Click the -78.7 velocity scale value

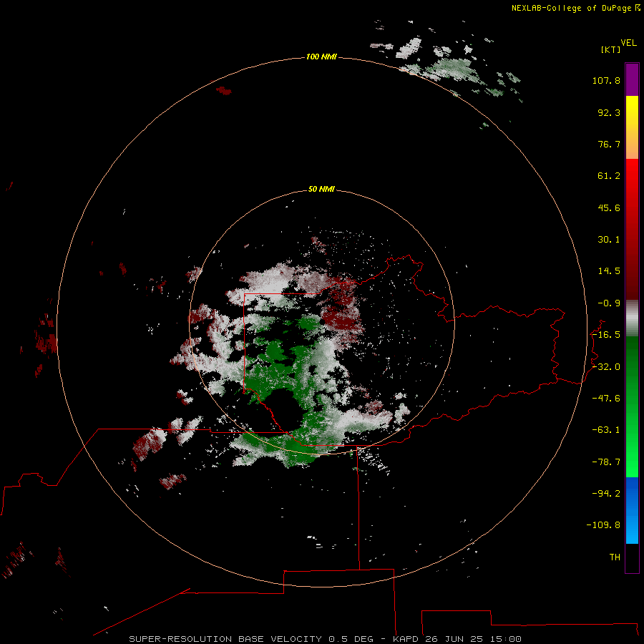(x=606, y=462)
